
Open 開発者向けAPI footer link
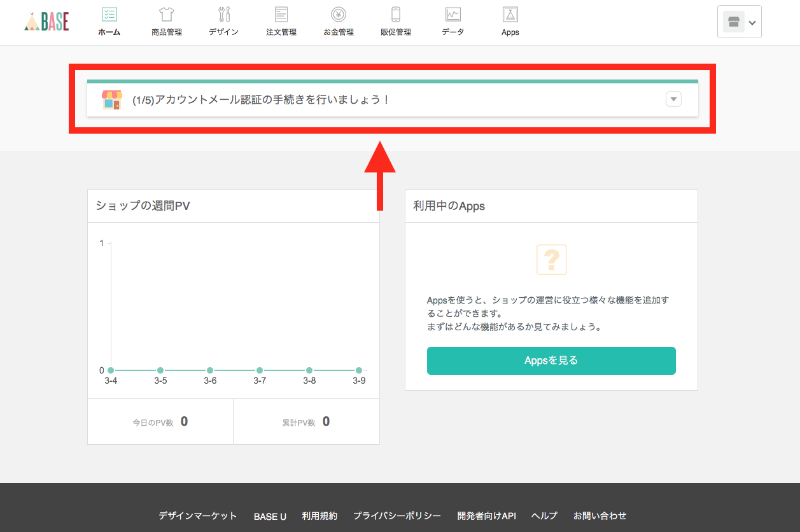(x=486, y=516)
